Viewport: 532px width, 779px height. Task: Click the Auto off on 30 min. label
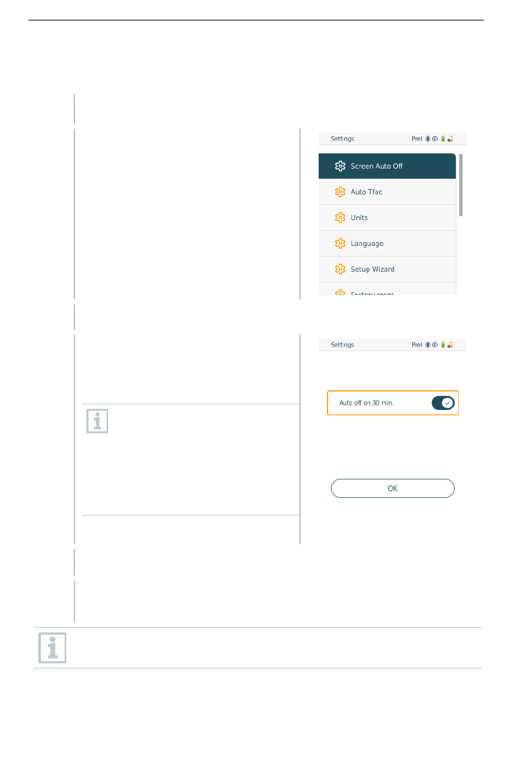[366, 403]
